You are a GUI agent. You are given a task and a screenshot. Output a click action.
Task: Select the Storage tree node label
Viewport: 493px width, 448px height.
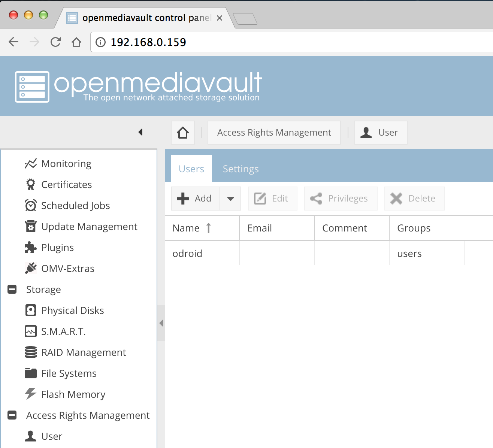43,290
